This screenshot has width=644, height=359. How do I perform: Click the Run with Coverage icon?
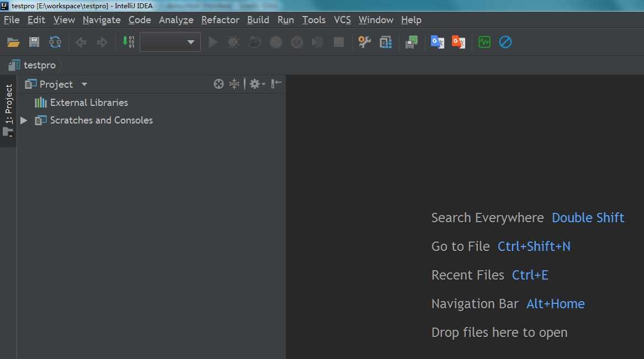pos(254,42)
